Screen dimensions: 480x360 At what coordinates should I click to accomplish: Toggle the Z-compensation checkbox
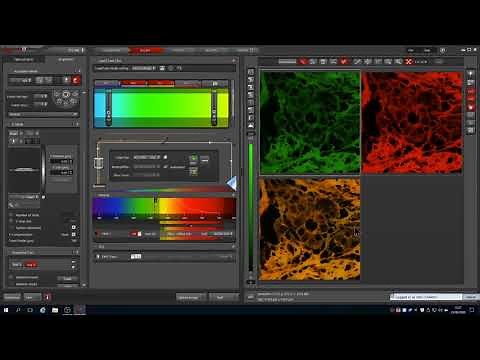(x=74, y=234)
